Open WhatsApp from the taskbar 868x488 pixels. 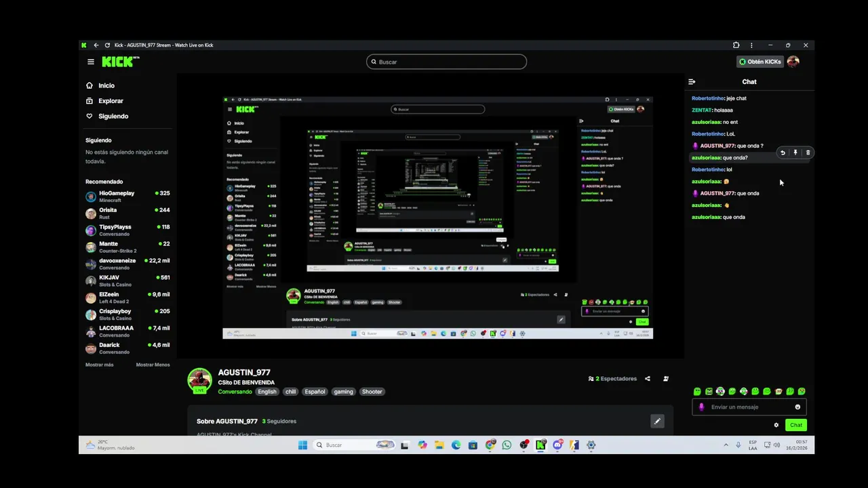[507, 445]
